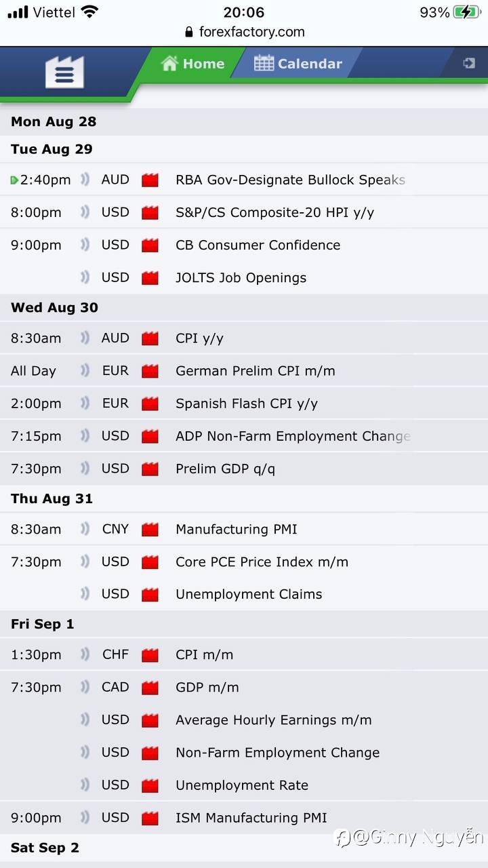Tap the Forex Factory logo icon
Viewport: 488px width, 868px height.
64,72
